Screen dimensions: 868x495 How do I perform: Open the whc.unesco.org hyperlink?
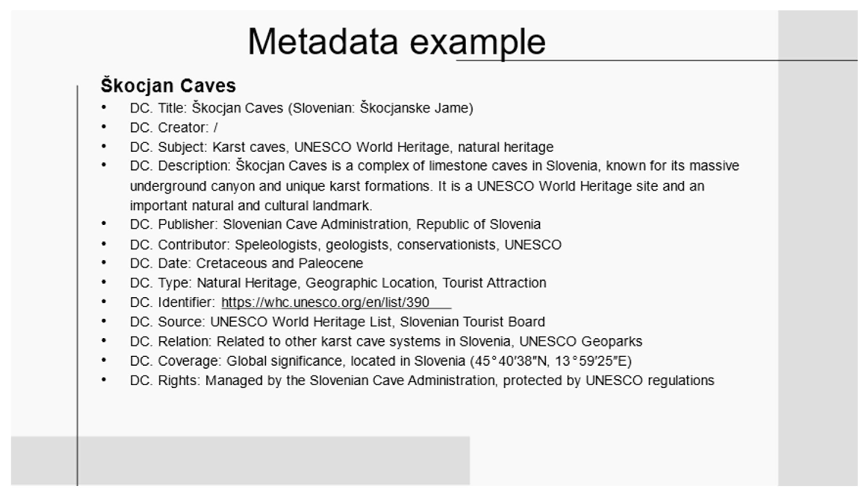(x=325, y=302)
